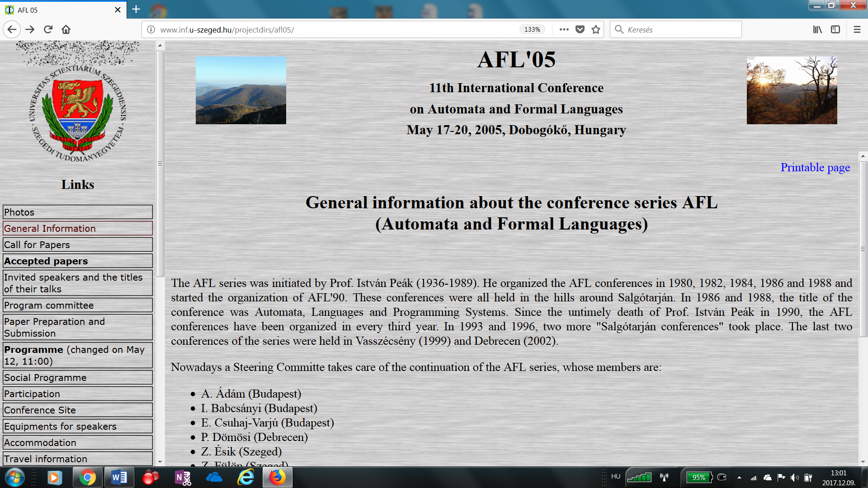Open page actions three-dots menu
Screen dimensions: 868x488
pos(564,29)
